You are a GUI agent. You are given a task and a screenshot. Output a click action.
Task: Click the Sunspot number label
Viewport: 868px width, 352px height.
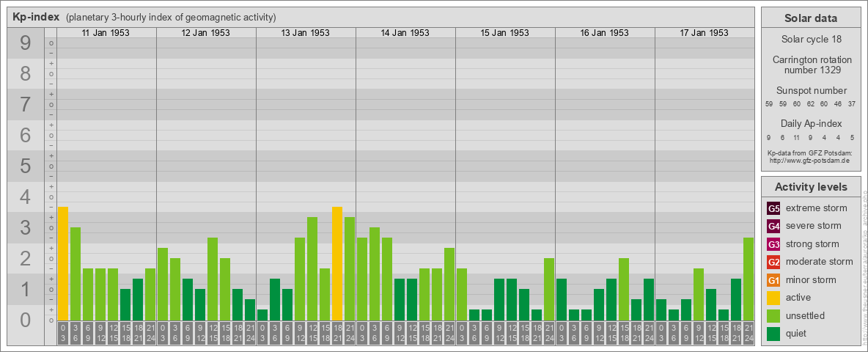click(811, 91)
